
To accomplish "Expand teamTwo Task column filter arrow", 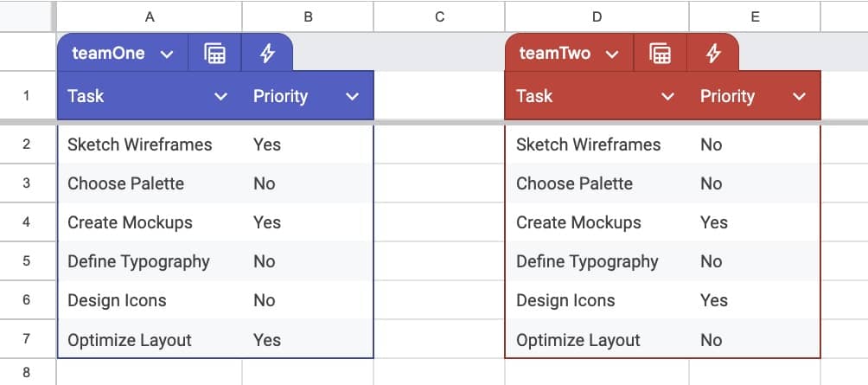I will click(667, 97).
